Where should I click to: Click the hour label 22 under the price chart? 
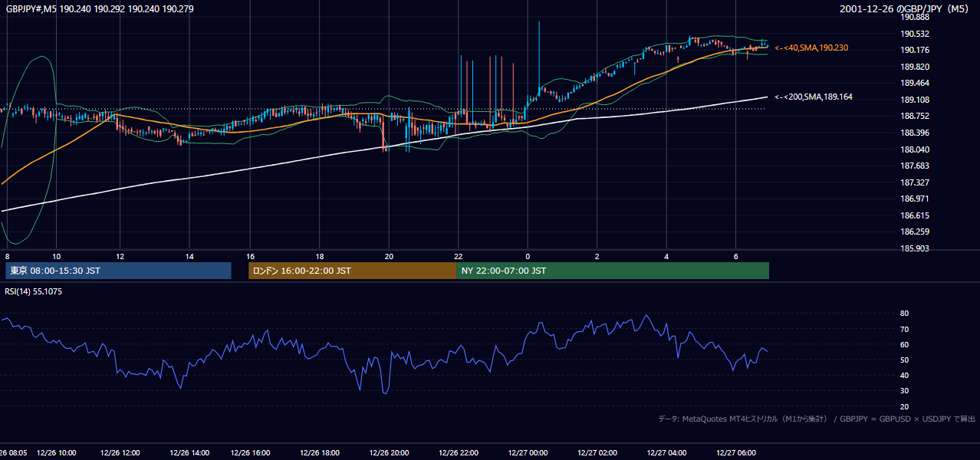(459, 256)
